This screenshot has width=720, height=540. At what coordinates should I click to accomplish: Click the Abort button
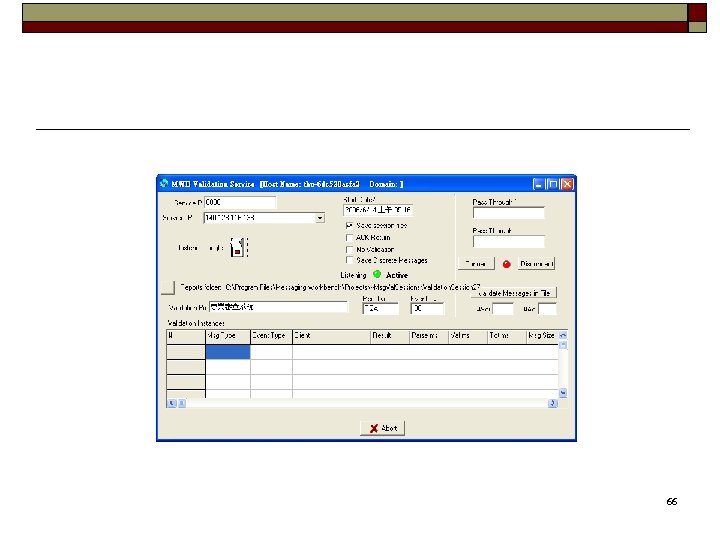[382, 428]
